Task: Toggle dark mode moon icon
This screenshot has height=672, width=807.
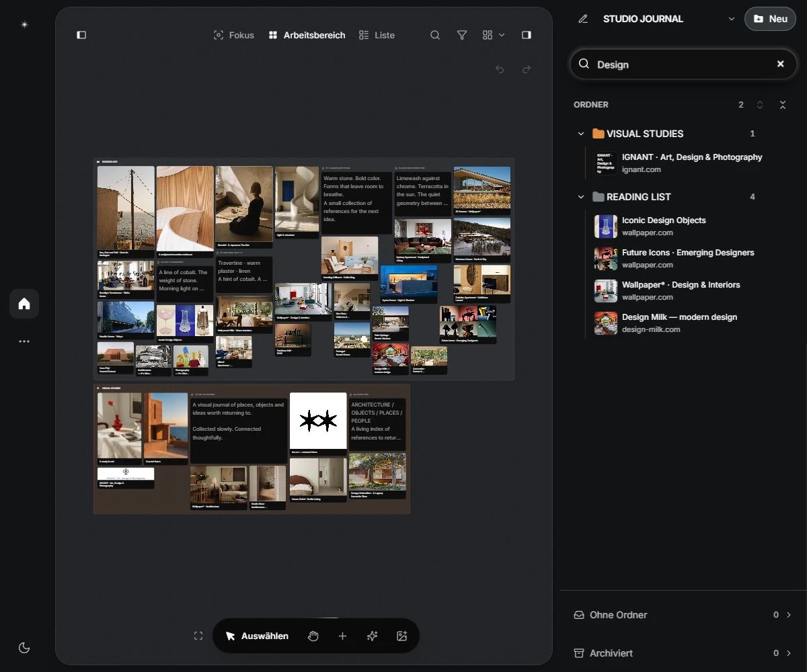Action: (x=24, y=648)
